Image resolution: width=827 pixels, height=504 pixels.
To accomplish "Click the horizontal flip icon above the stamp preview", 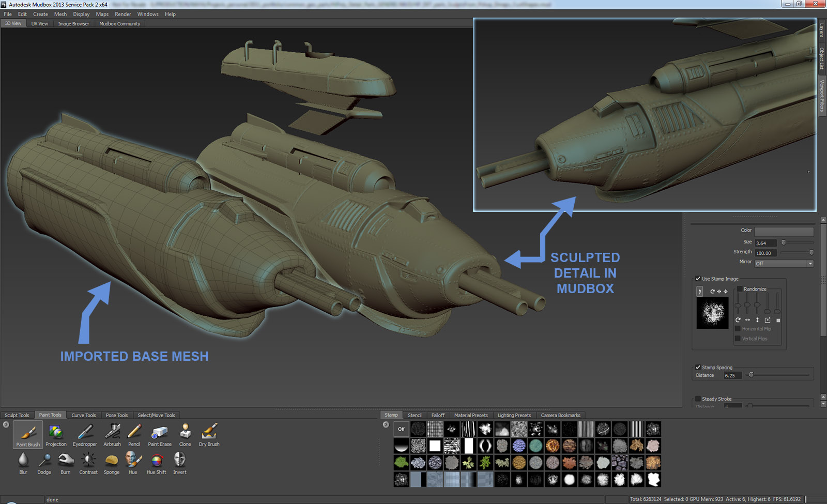I will tap(719, 292).
